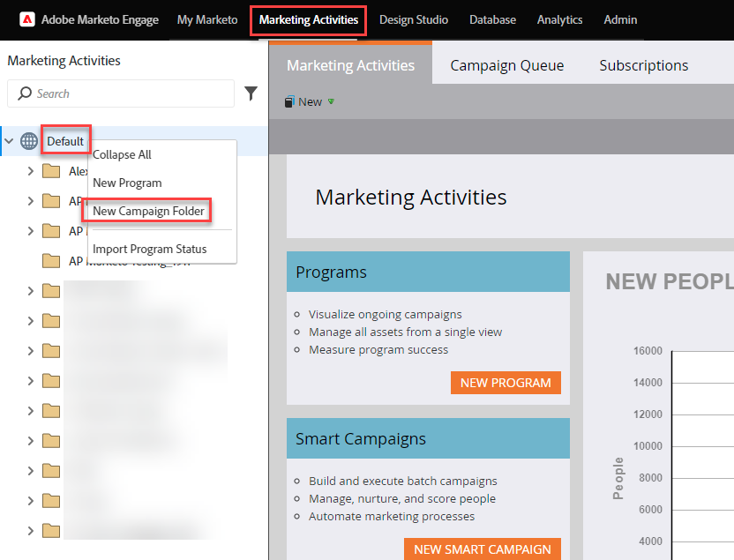Select the folder icon next to Alex
734x560 pixels.
click(x=50, y=171)
